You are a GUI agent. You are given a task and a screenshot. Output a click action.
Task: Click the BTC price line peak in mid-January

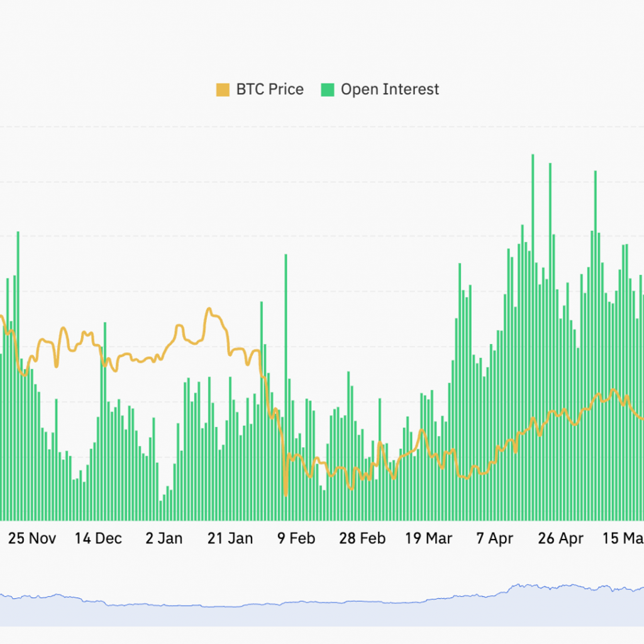[x=209, y=309]
